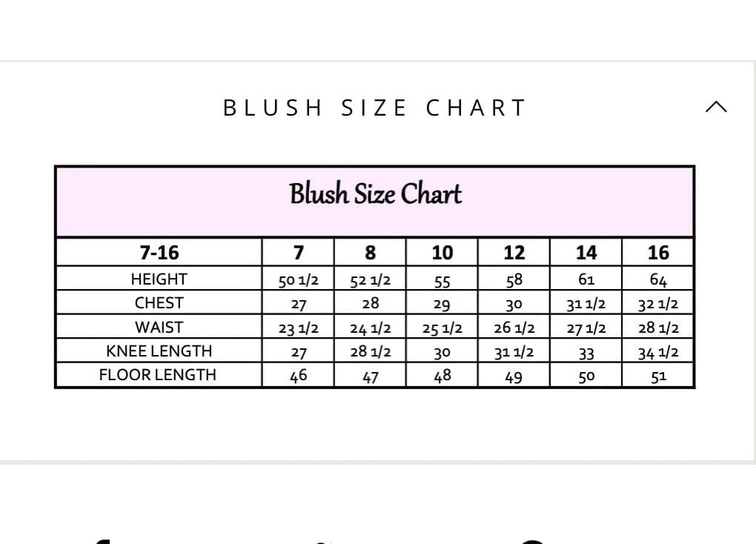Click the WAIST row label
Image resolution: width=756 pixels, height=544 pixels.
[159, 327]
